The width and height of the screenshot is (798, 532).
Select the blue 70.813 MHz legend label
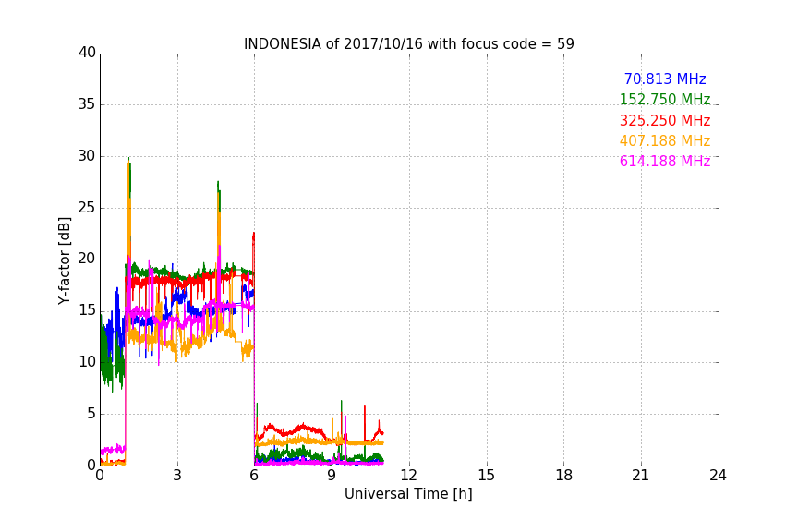pyautogui.click(x=665, y=79)
